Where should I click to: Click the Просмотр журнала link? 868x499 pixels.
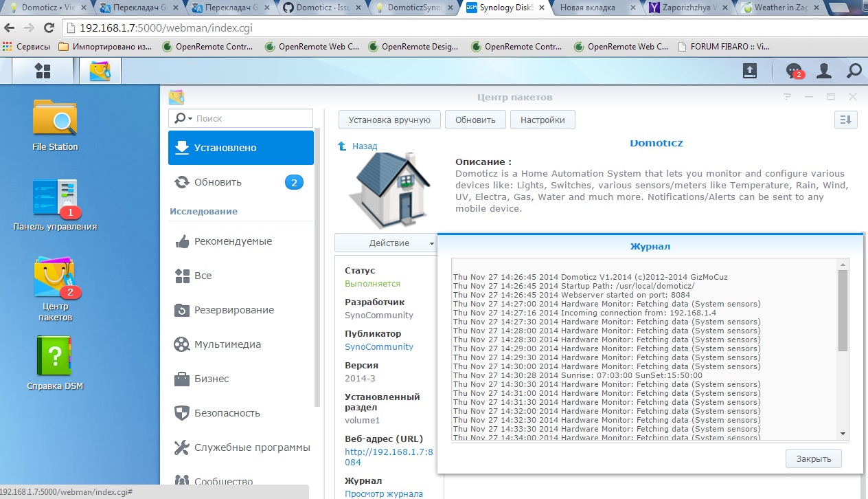click(384, 494)
